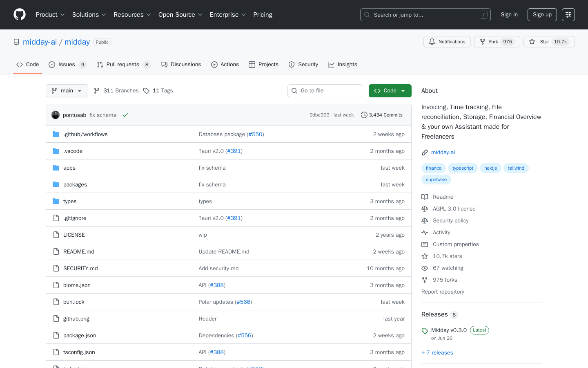Click the Activity pulse icon
This screenshot has height=368, width=588.
click(x=425, y=232)
